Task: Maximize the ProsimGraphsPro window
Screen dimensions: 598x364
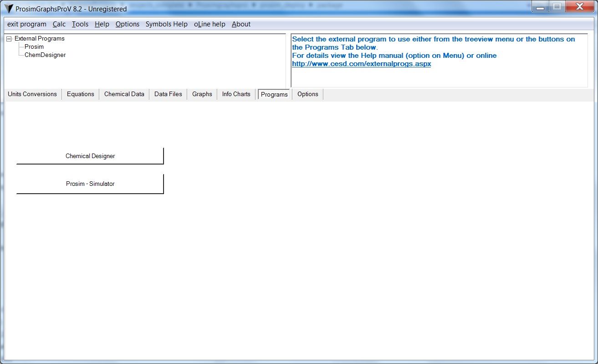Action: click(x=557, y=7)
